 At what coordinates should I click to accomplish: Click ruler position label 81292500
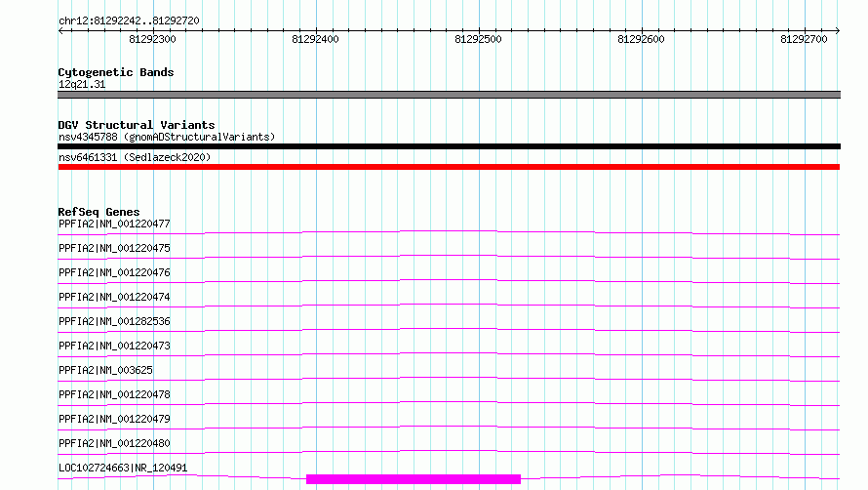[x=478, y=39]
